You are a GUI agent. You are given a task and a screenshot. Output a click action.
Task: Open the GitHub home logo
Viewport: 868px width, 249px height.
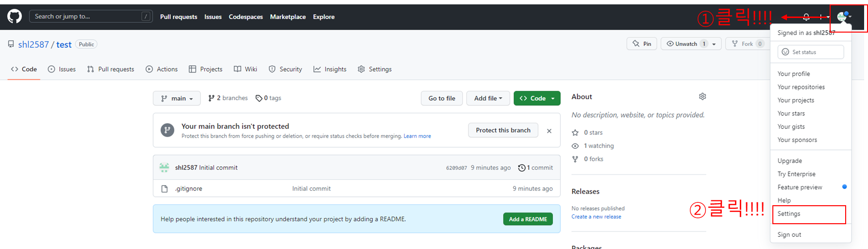coord(15,17)
